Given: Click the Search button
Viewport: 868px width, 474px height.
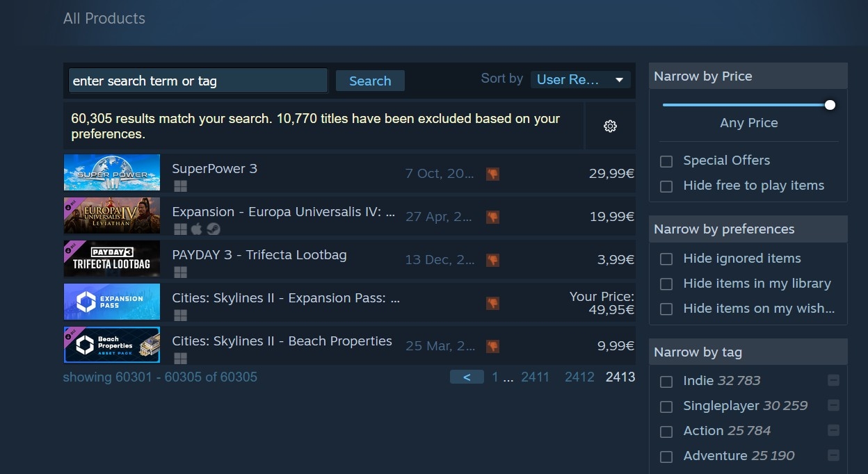Looking at the screenshot, I should pos(370,81).
